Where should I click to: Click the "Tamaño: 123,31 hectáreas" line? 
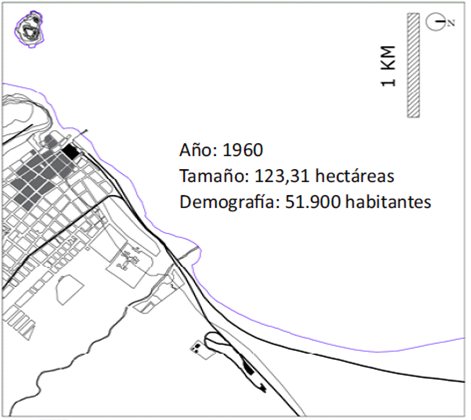(287, 176)
